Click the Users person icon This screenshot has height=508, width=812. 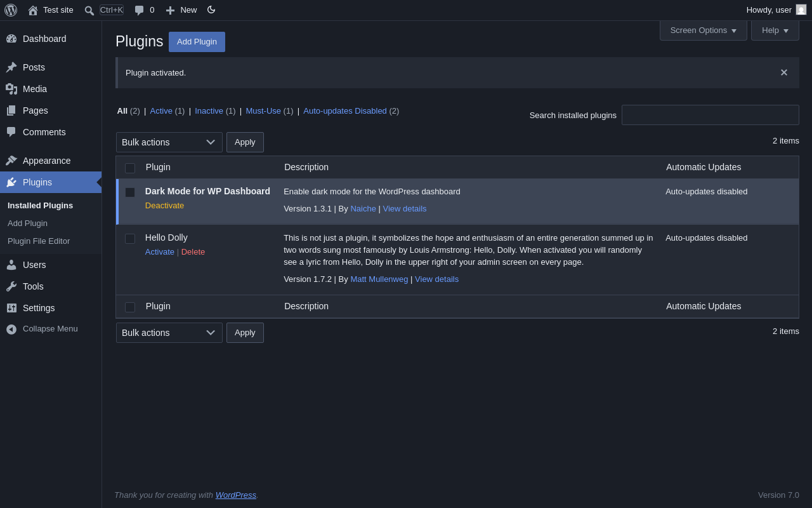click(11, 265)
